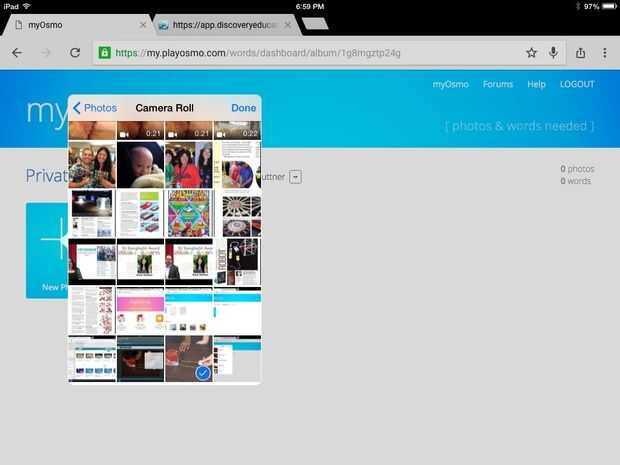Select the 0:21 video next to 0:22 clip

coord(189,130)
